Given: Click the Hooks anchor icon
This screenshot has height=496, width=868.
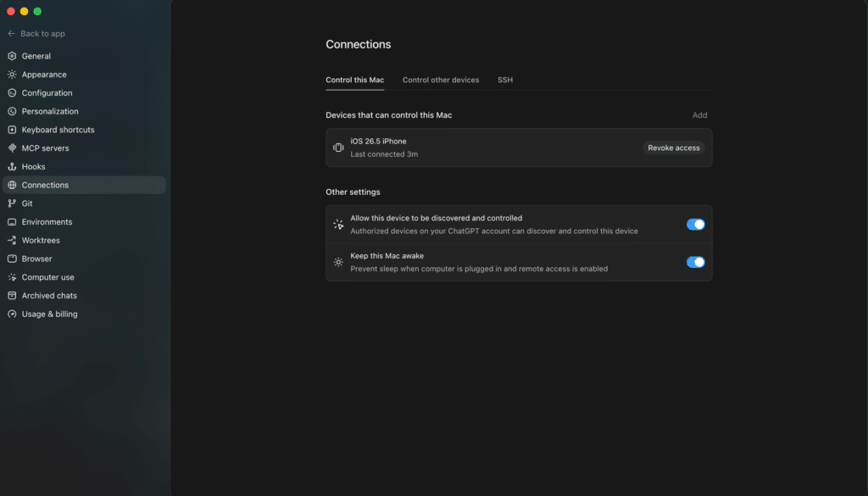Looking at the screenshot, I should [12, 167].
